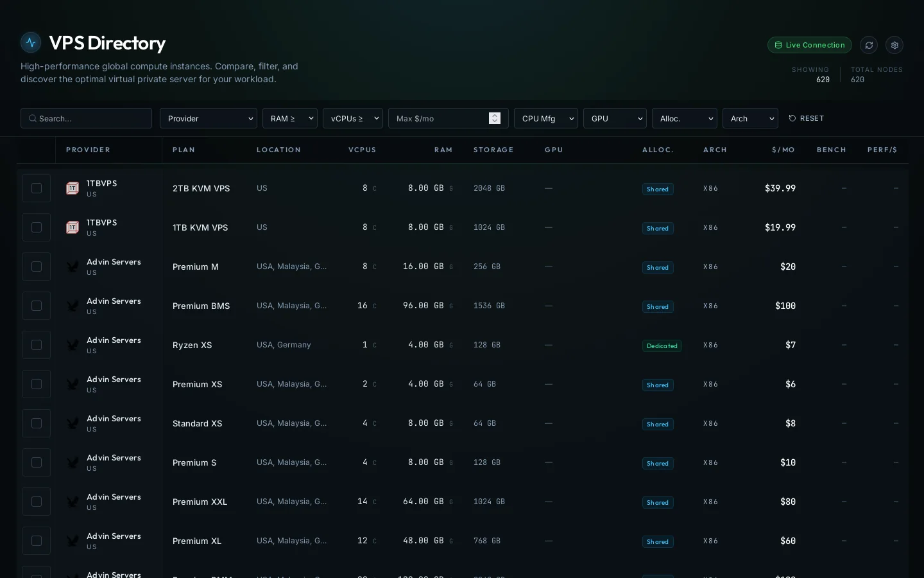
Task: Click the Dedicated badge in Ryzen XS row
Action: click(x=662, y=346)
